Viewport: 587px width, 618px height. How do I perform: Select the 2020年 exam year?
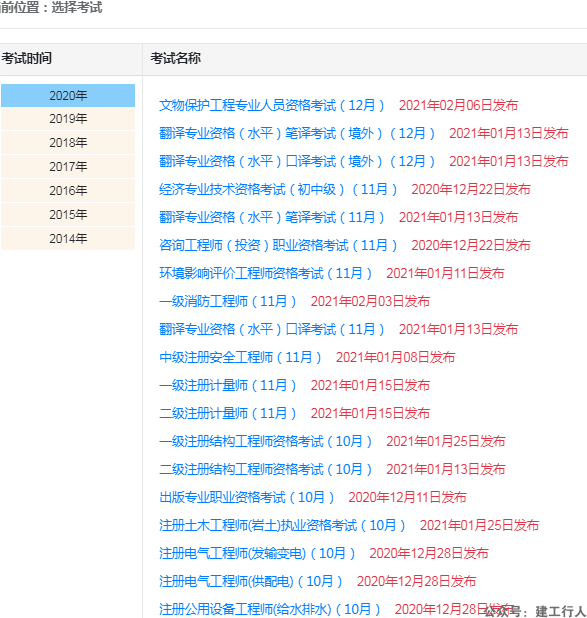[x=68, y=95]
